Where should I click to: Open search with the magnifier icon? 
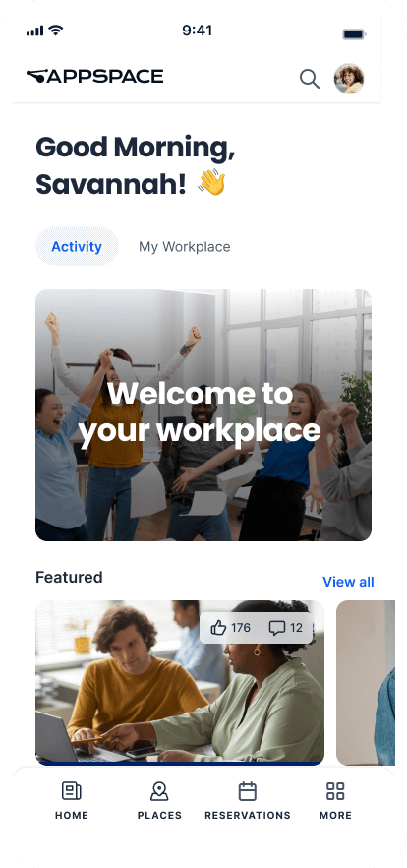[310, 79]
